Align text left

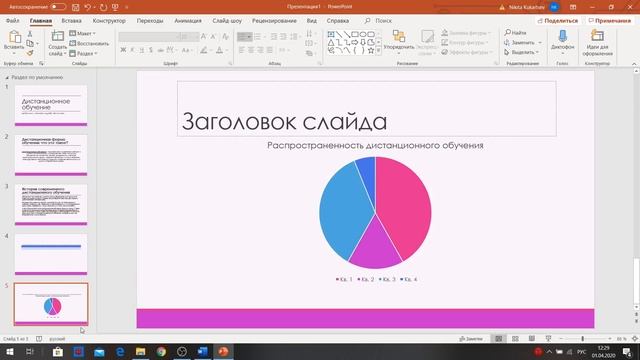point(241,50)
